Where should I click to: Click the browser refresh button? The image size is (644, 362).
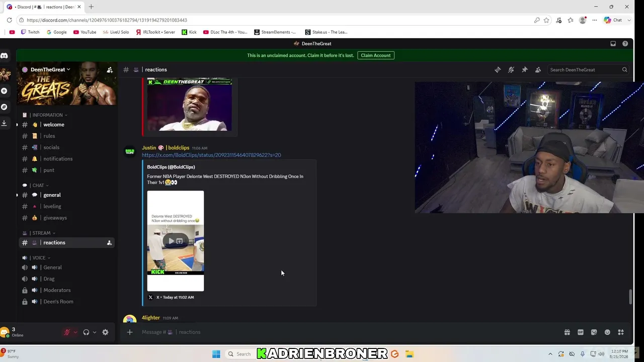coord(9,20)
